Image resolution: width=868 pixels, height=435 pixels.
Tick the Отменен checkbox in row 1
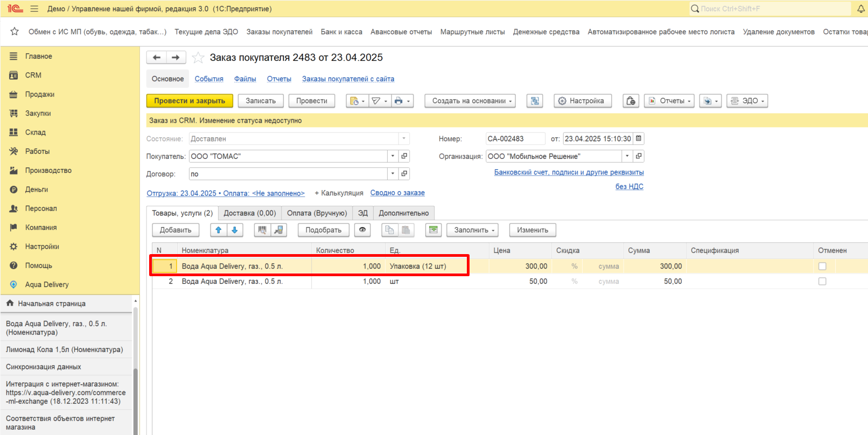coord(822,266)
